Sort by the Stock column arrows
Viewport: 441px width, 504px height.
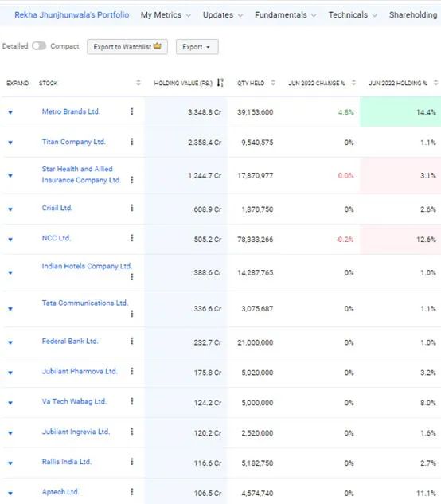[139, 83]
